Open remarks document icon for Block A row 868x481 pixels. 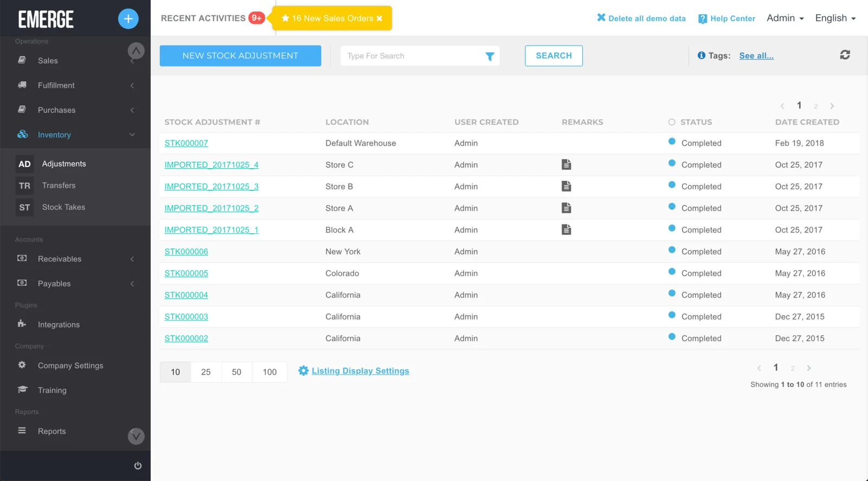click(x=566, y=229)
